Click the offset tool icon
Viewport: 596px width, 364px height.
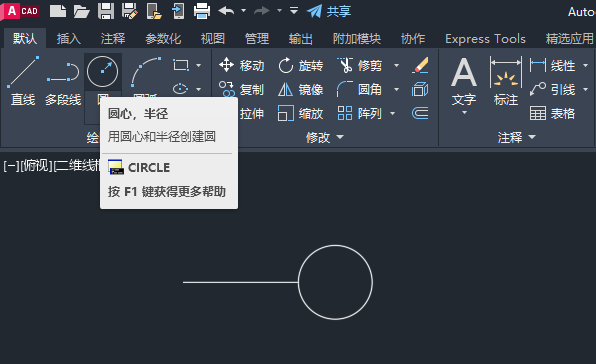click(420, 113)
